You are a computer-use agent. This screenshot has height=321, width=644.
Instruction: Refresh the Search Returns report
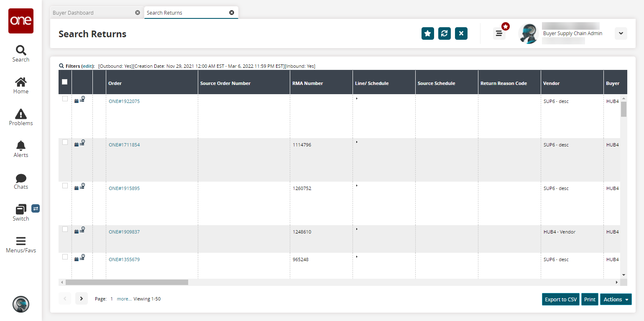tap(444, 33)
